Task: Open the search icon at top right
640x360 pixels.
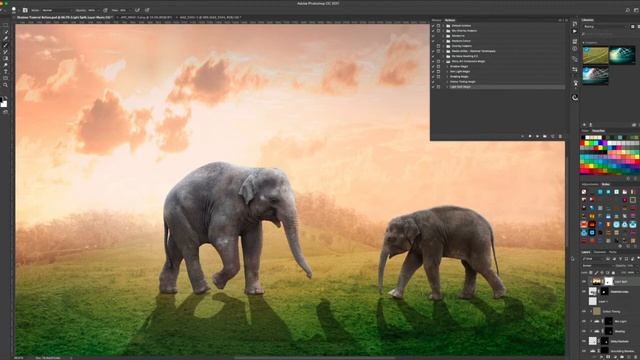Action: click(627, 10)
